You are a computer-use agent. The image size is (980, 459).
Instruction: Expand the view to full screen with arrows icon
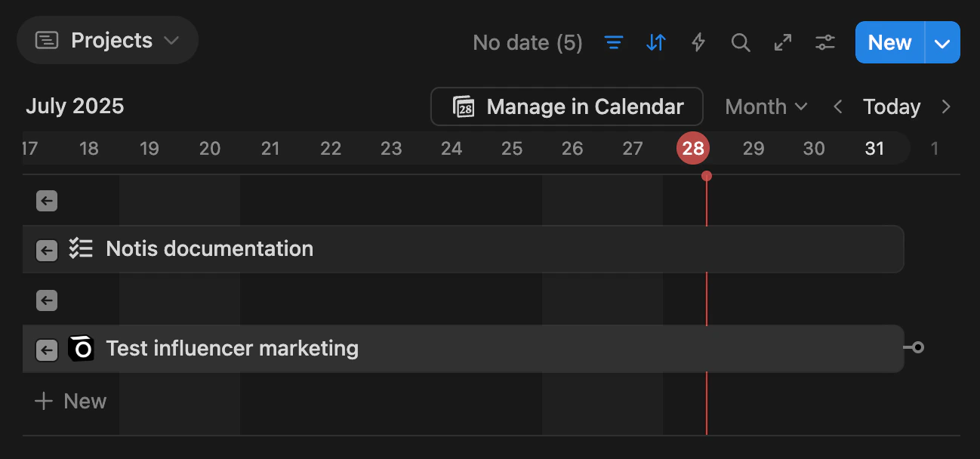point(783,43)
